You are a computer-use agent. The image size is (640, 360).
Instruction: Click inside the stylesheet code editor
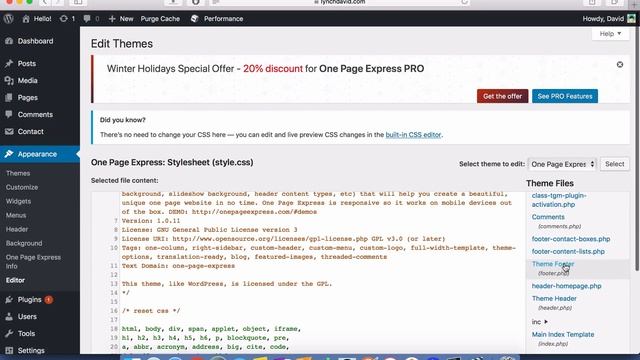tap(308, 272)
